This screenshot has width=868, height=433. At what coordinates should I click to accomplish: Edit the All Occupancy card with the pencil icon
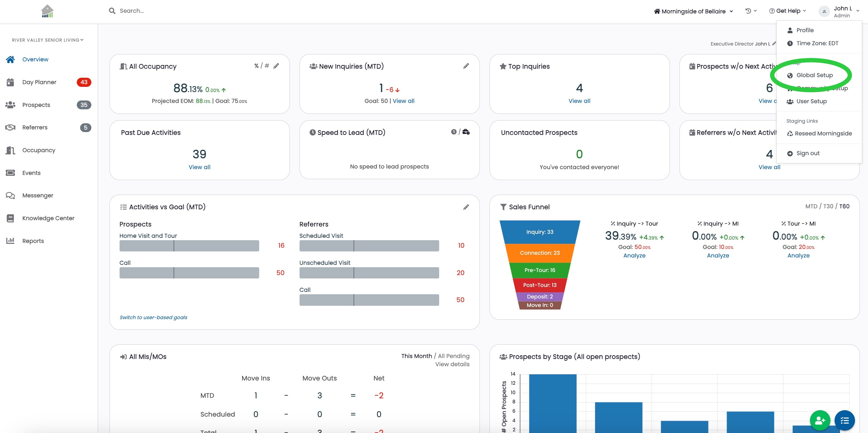point(276,66)
